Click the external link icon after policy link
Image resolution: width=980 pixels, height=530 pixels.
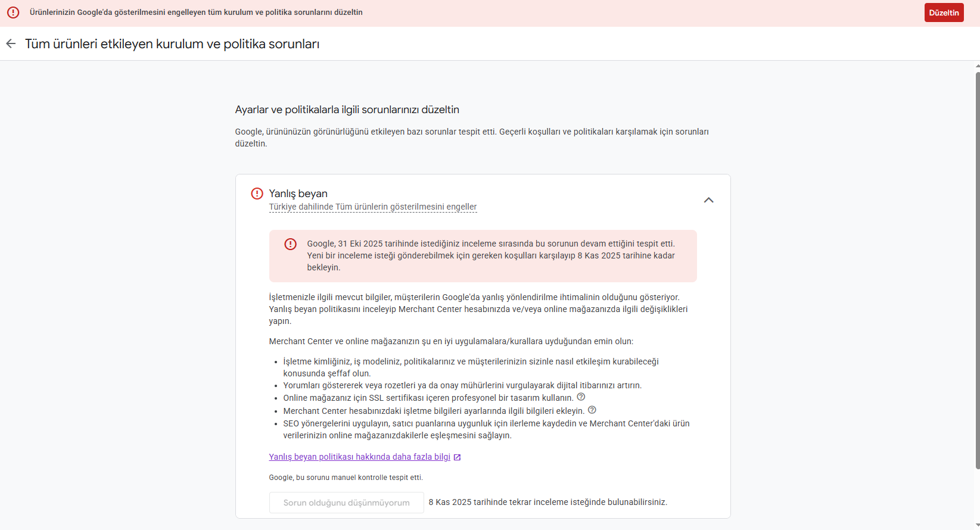click(x=457, y=457)
